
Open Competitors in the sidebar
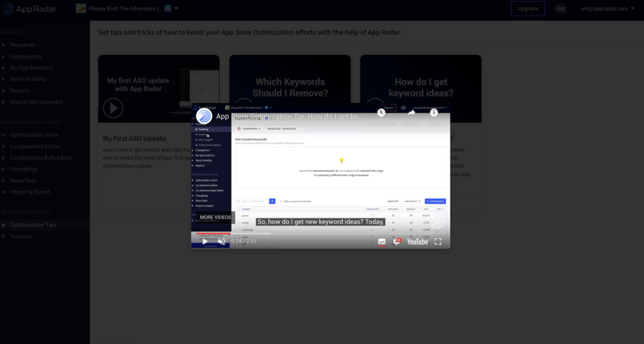26,56
